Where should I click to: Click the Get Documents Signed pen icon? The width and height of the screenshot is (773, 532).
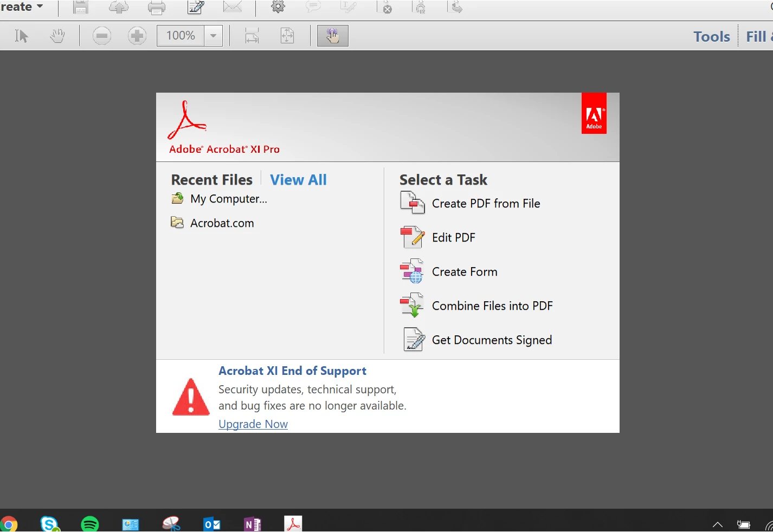414,340
